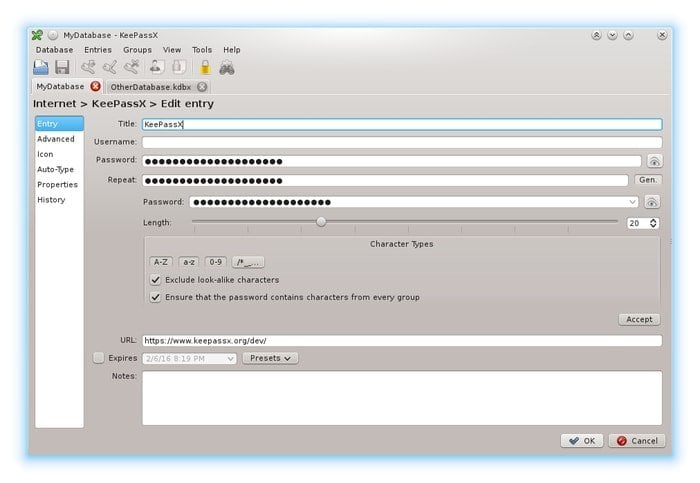
Task: Select the Advanced section in sidebar
Action: click(59, 139)
